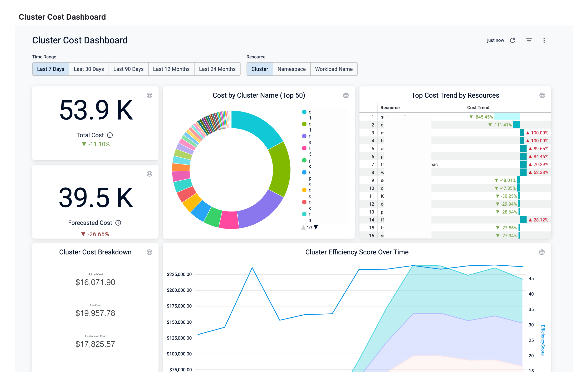The height and width of the screenshot is (392, 588).
Task: Sort table by Cost Trend column header
Action: click(x=478, y=107)
